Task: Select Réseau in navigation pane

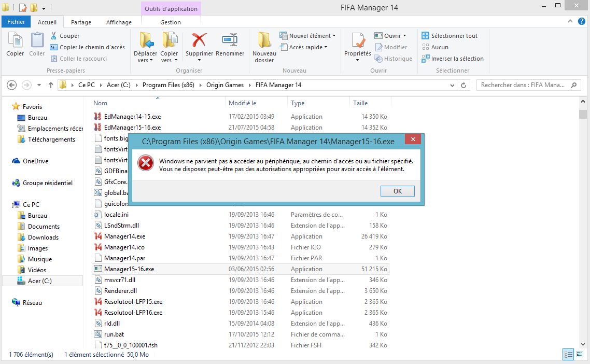Action: [x=32, y=303]
